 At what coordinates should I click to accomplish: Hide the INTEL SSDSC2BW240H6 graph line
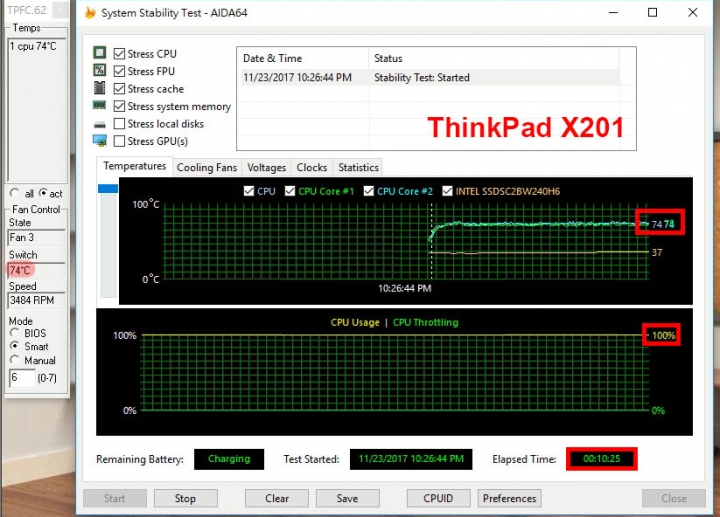(x=447, y=191)
